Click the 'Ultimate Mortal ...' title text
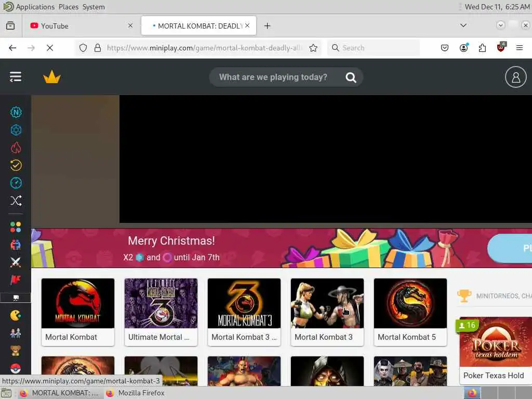Screen dimensions: 532x399 158,337
